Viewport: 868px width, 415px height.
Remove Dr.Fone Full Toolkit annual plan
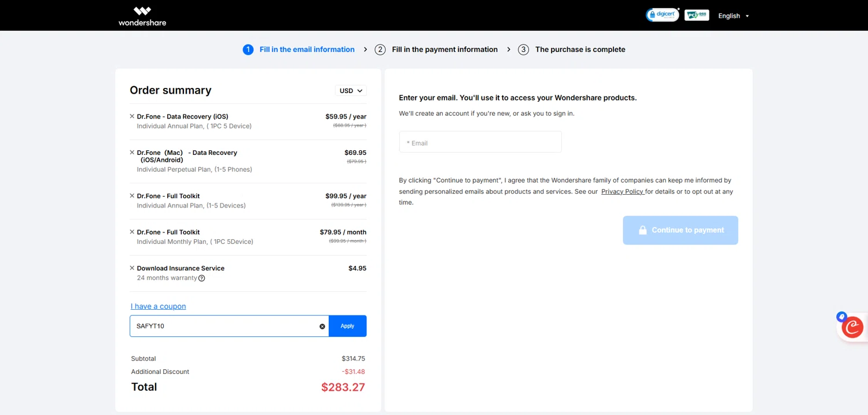tap(132, 196)
